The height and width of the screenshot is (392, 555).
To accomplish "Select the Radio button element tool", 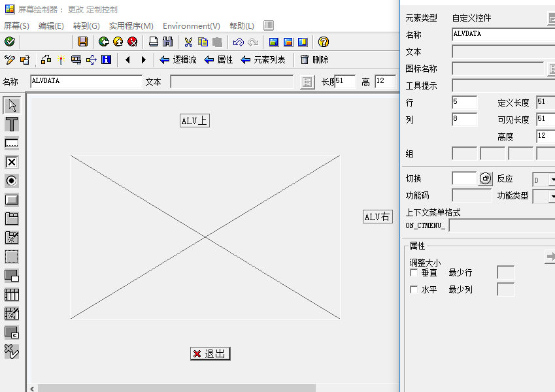I will pyautogui.click(x=10, y=181).
